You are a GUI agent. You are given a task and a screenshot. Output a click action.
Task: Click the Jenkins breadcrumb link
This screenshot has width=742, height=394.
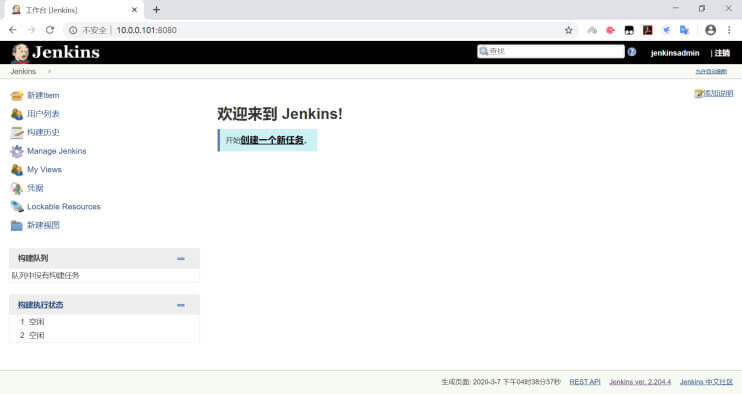click(x=23, y=71)
